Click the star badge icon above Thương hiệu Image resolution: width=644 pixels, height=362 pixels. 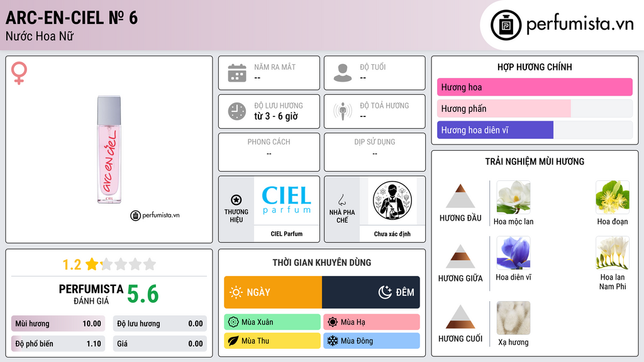(x=236, y=200)
